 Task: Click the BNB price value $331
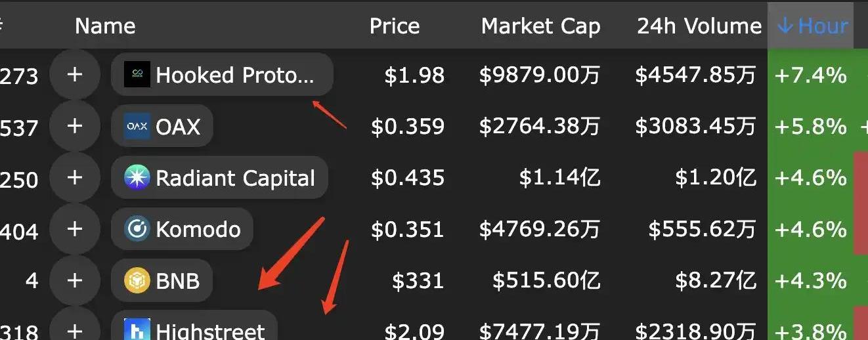point(418,281)
